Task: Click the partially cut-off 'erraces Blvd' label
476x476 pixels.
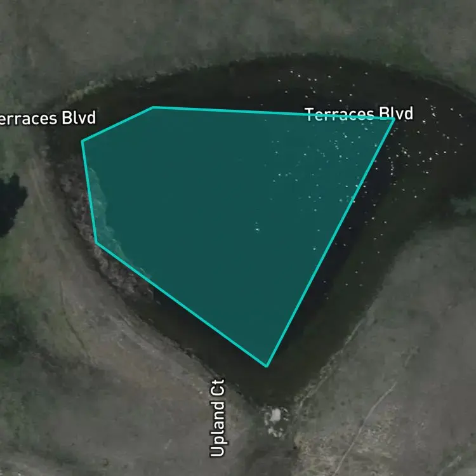Action: tap(47, 118)
